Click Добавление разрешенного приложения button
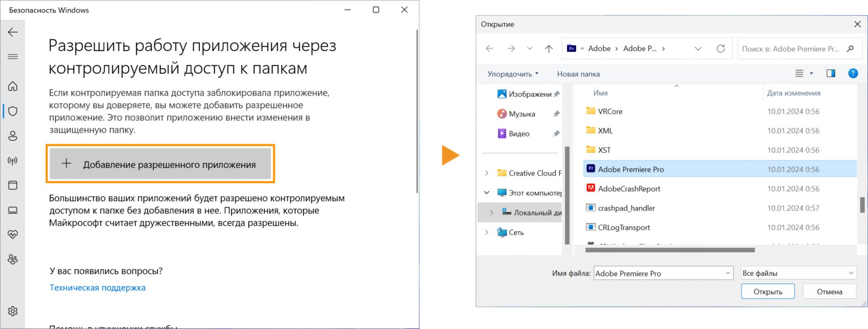 coord(160,164)
